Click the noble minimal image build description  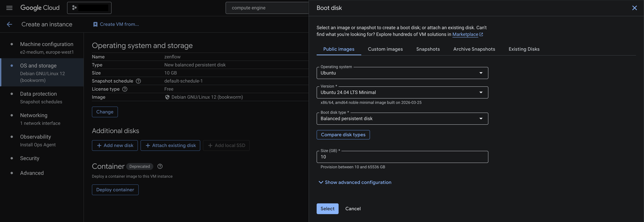[x=371, y=103]
